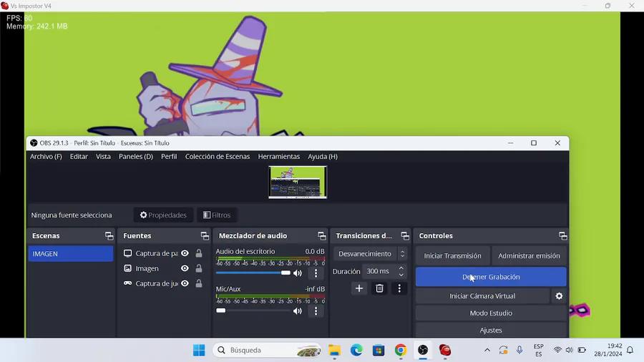Viewport: 644px width, 362px height.
Task: Switch to Vs Impostor taskbar icon
Action: click(x=445, y=350)
